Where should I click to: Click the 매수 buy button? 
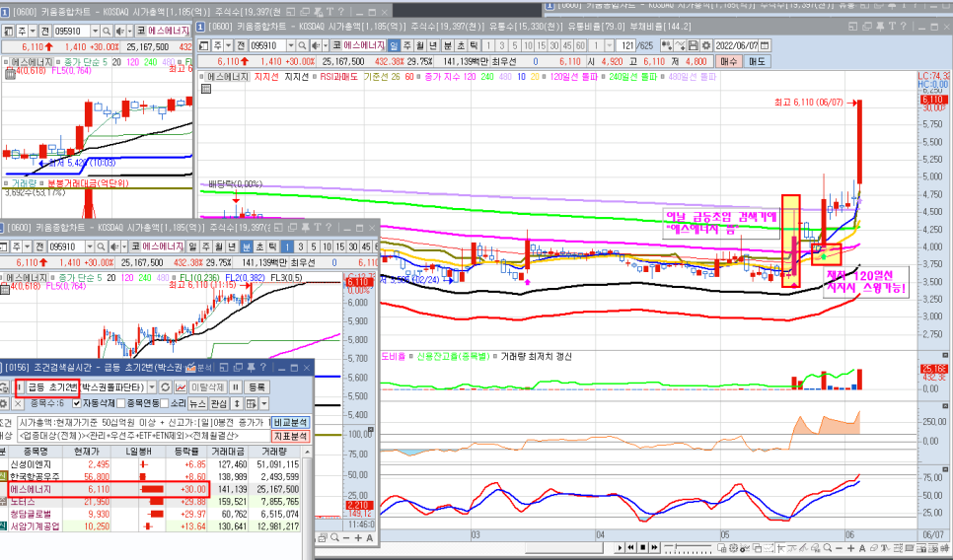(729, 61)
